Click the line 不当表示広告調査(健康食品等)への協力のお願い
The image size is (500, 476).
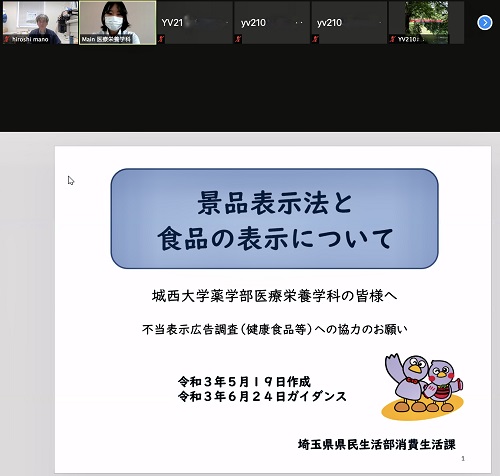click(274, 329)
